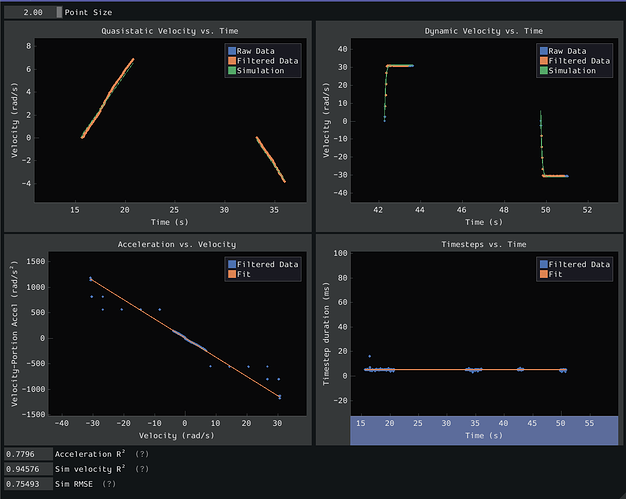Click the Velocity-Portion Accel y-axis label

coord(14,334)
